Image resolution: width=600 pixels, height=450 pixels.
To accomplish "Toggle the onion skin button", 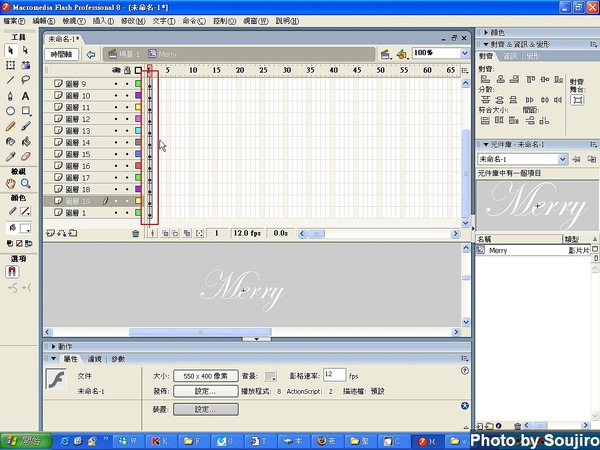I will click(x=165, y=233).
